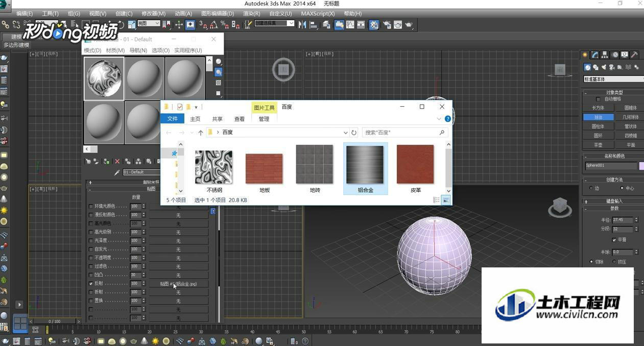The width and height of the screenshot is (644, 346).
Task: Toggle the 3D Snaps tool
Action: click(x=203, y=24)
